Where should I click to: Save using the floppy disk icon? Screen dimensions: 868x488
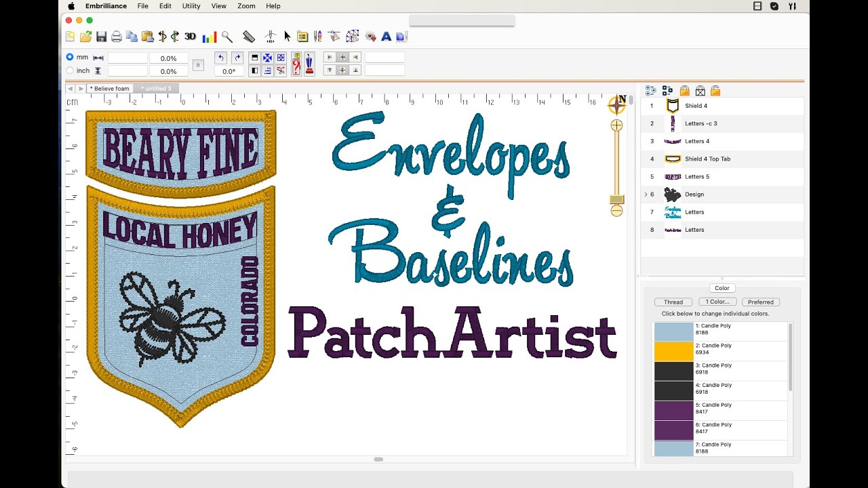click(x=101, y=37)
